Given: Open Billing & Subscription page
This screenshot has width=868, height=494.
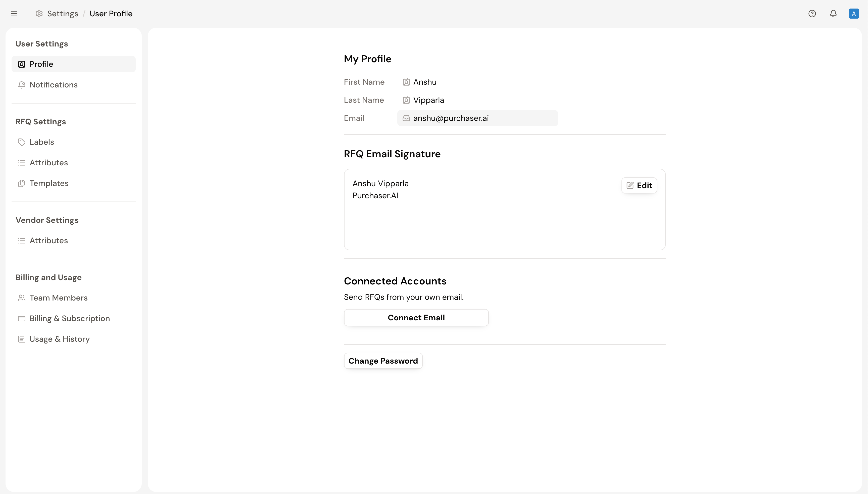Looking at the screenshot, I should [70, 319].
